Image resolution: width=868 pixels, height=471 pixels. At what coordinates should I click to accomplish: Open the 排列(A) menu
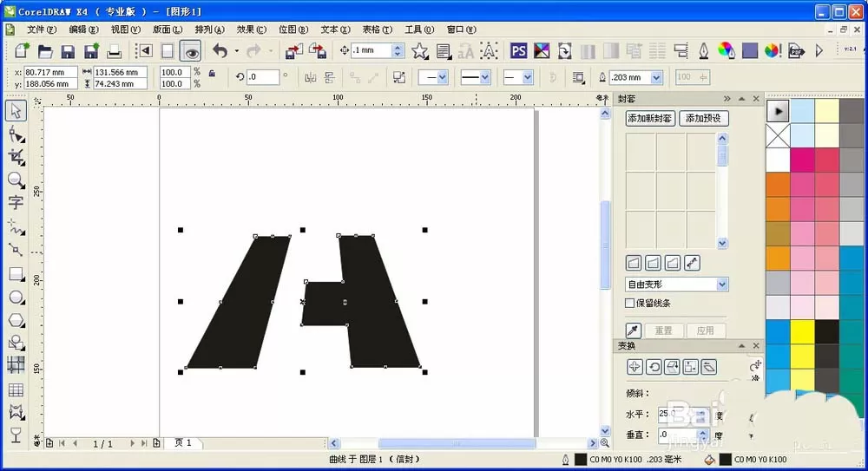[x=210, y=29]
